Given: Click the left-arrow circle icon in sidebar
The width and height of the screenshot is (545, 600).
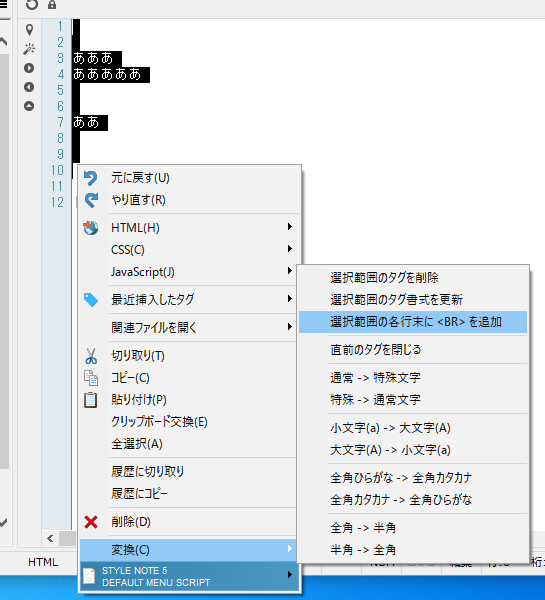Looking at the screenshot, I should coord(29,87).
